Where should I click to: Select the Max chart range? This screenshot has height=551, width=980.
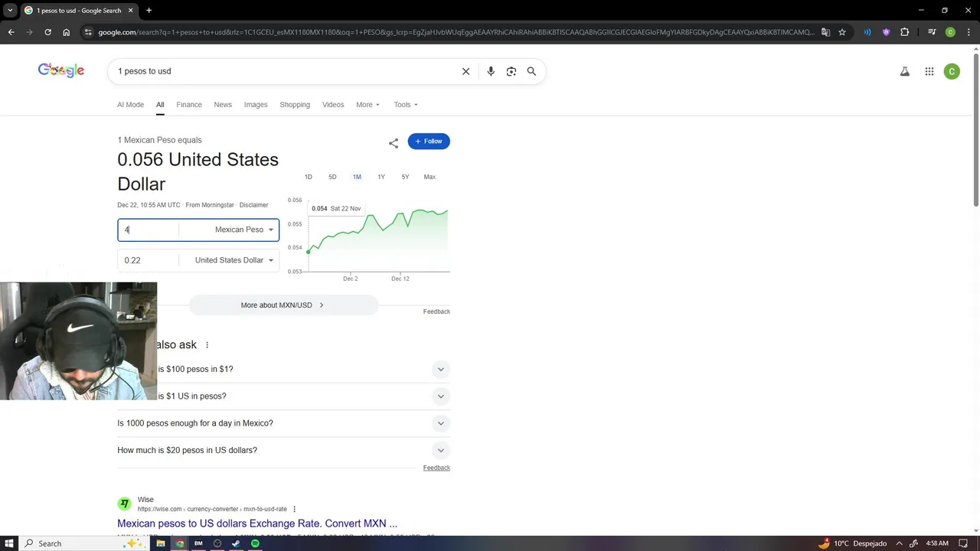tap(430, 177)
